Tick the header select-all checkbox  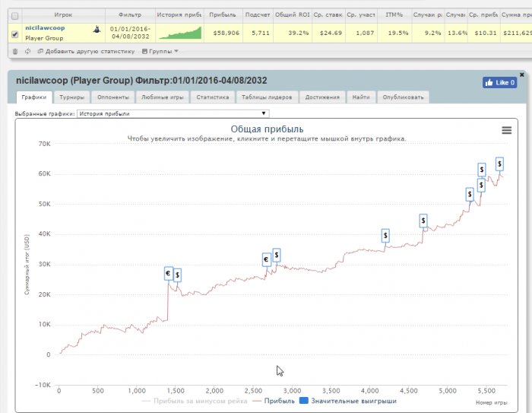tap(15, 16)
